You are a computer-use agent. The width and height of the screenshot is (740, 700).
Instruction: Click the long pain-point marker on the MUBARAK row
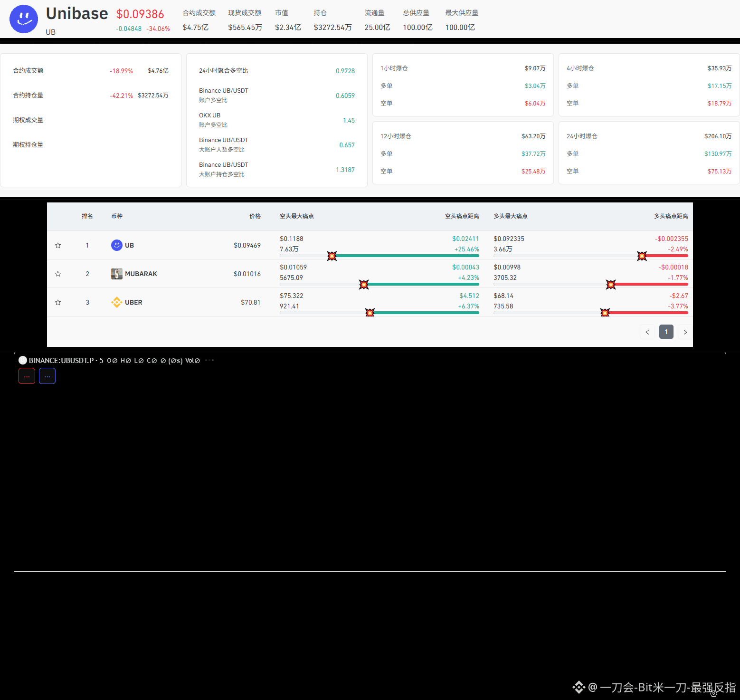pos(611,285)
